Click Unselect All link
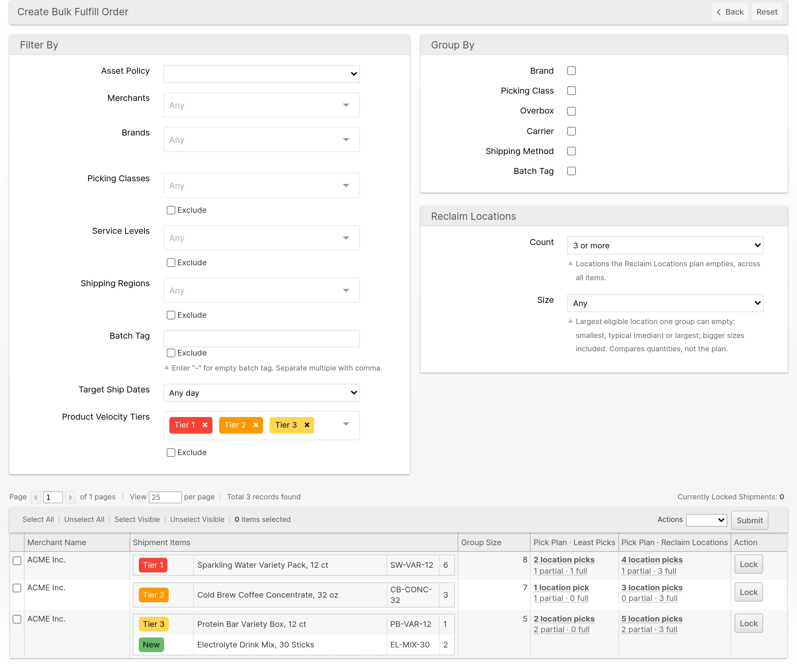Image resolution: width=797 pixels, height=672 pixels. click(x=84, y=520)
